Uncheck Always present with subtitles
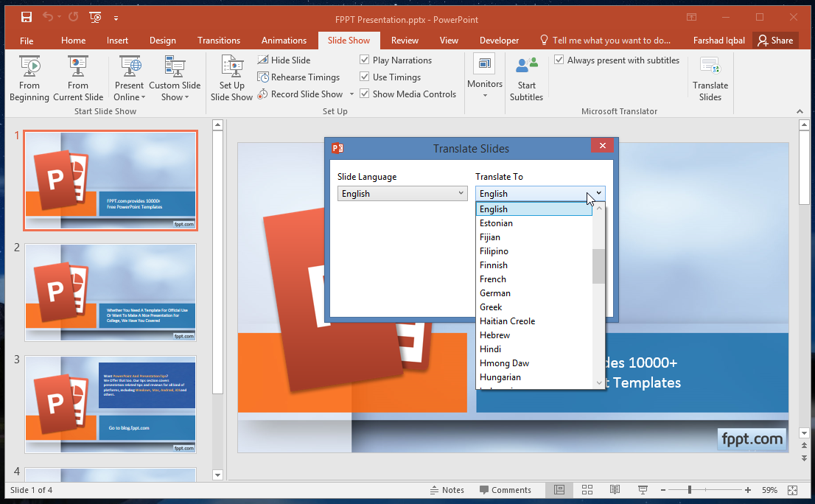This screenshot has height=504, width=815. [x=559, y=60]
